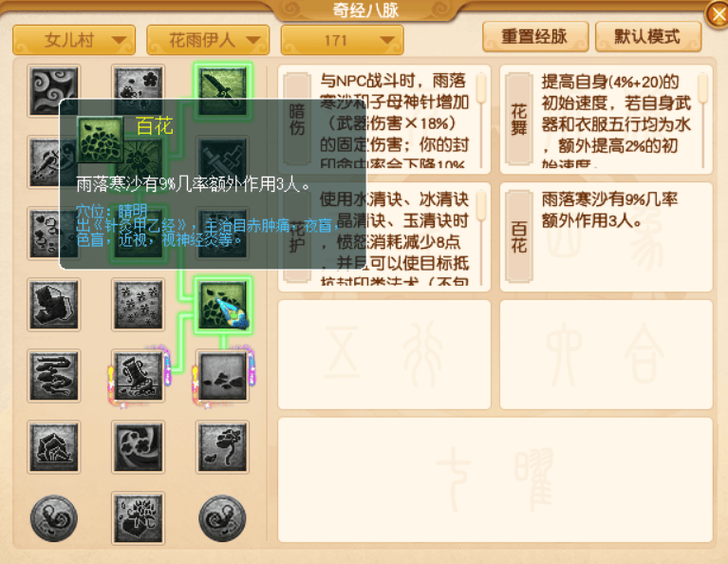Viewport: 728px width, 564px height.
Task: Click the 默认模式 default mode button
Action: pos(648,36)
